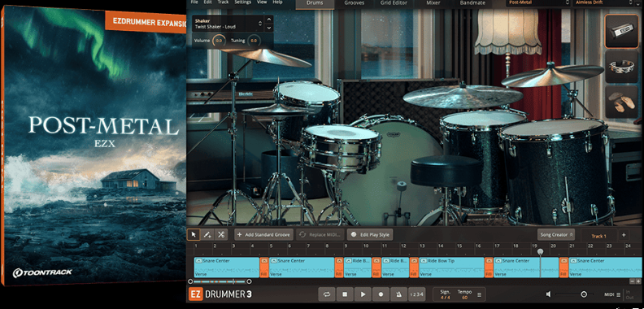
Task: Add a new track with plus button
Action: 624,235
